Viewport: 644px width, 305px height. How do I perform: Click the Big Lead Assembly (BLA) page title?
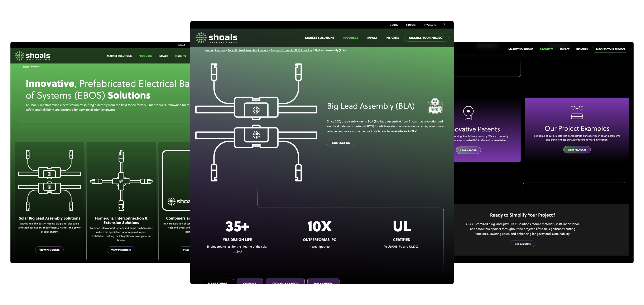[x=371, y=106]
